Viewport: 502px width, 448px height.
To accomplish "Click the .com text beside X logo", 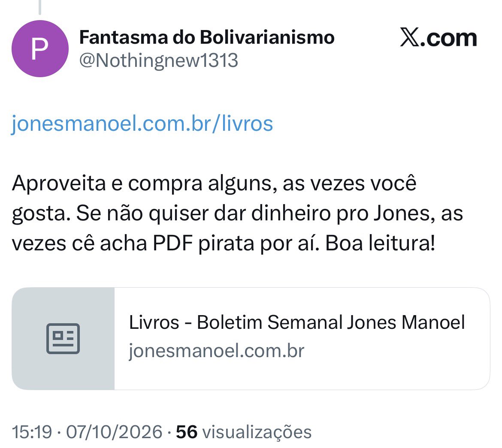I will [x=448, y=39].
